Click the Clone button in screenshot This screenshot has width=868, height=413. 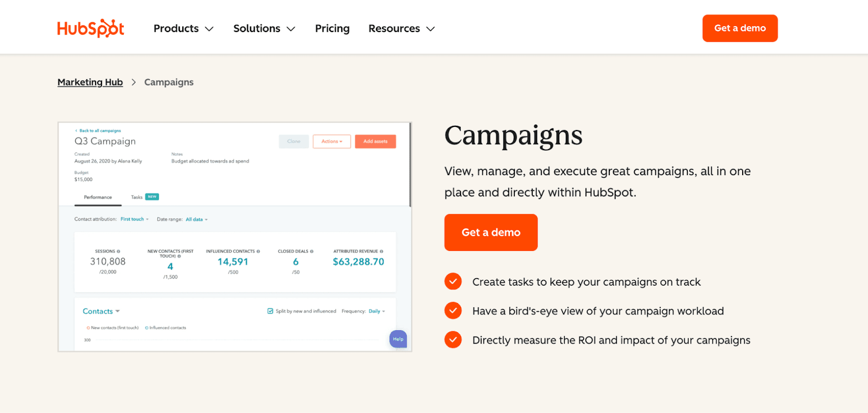[x=294, y=141]
